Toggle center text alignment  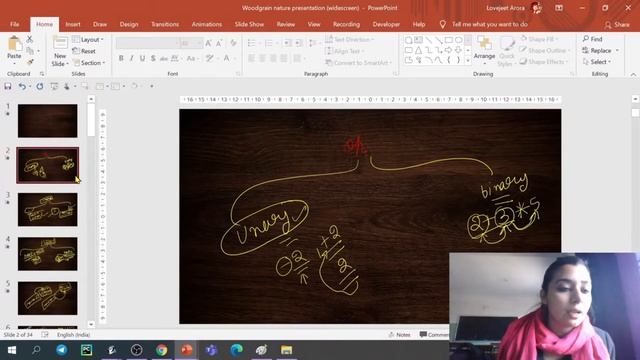pos(262,58)
